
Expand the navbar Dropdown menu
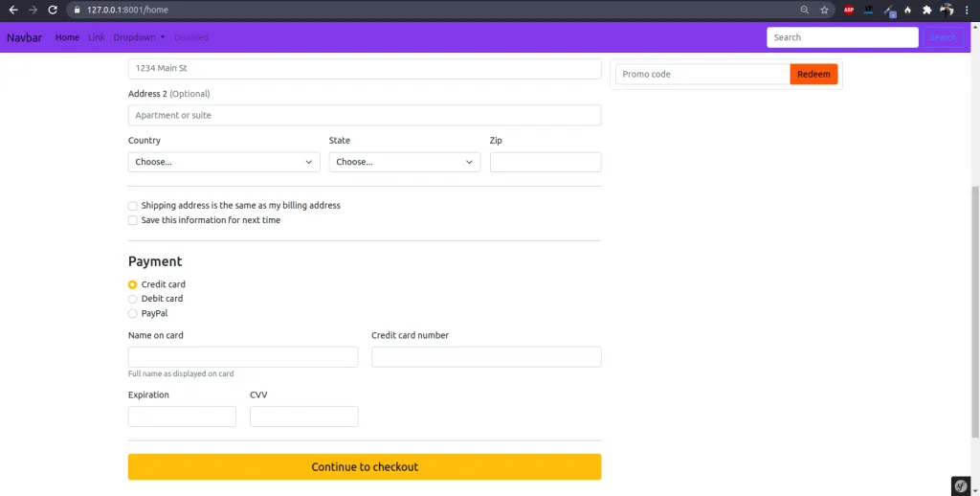[x=139, y=37]
